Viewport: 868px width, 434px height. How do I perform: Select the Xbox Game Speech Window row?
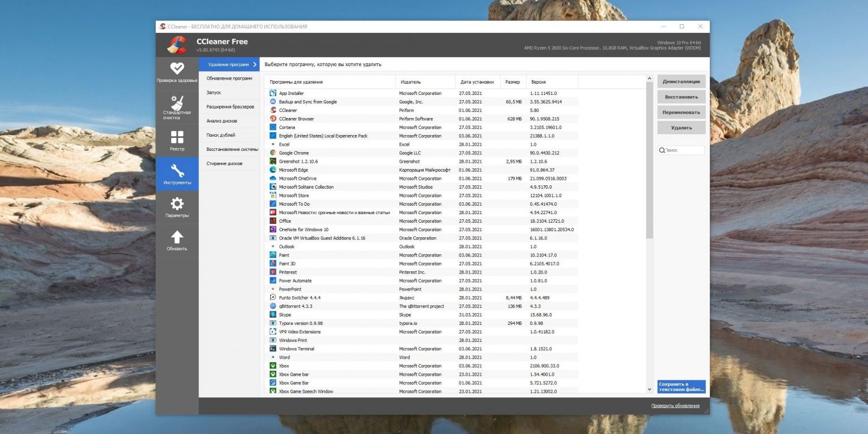pos(422,391)
